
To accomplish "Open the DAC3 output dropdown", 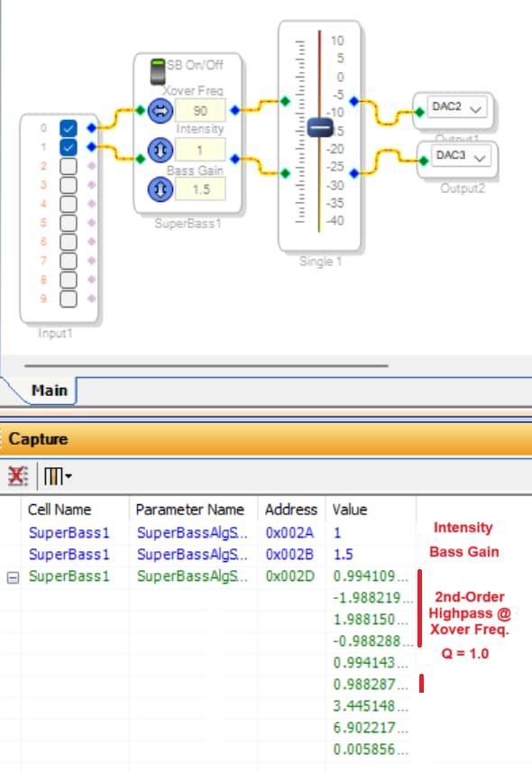I will (461, 156).
